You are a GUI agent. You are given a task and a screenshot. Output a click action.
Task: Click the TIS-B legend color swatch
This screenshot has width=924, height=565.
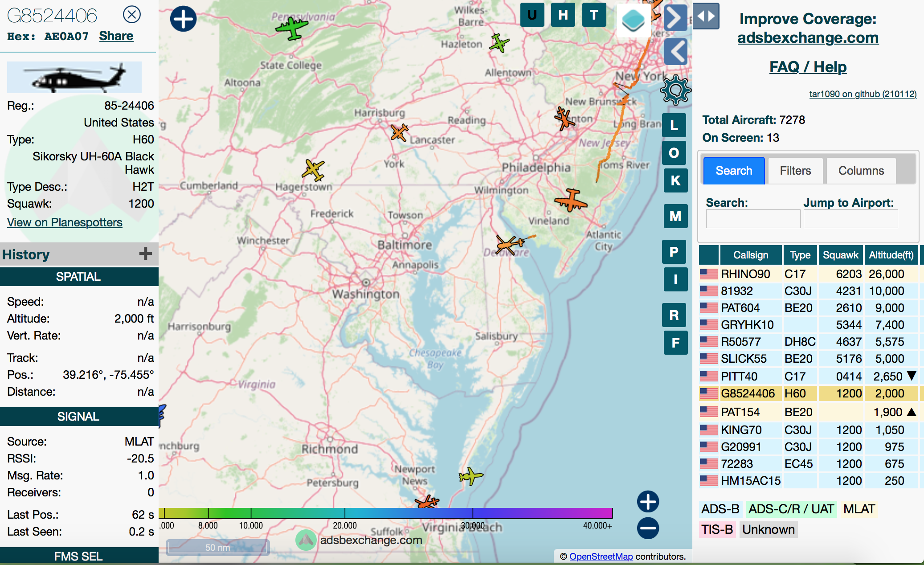coord(717,529)
